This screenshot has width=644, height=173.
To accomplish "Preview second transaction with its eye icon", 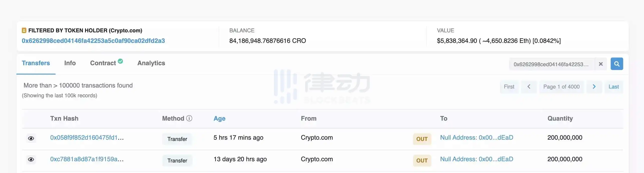I will coord(31,160).
